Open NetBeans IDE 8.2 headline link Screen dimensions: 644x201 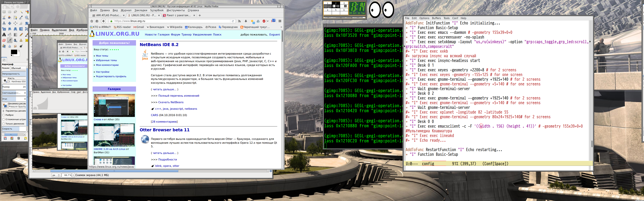point(159,45)
